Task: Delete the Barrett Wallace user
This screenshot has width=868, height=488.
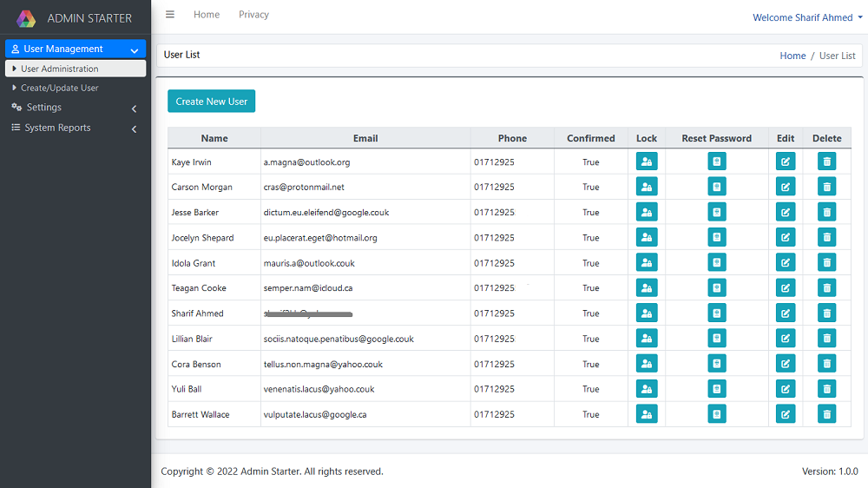Action: [x=826, y=414]
